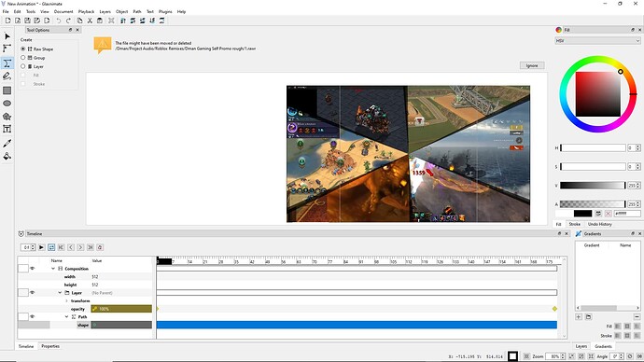The height and width of the screenshot is (362, 644).
Task: Toggle the Loop playback button
Action: click(x=51, y=247)
